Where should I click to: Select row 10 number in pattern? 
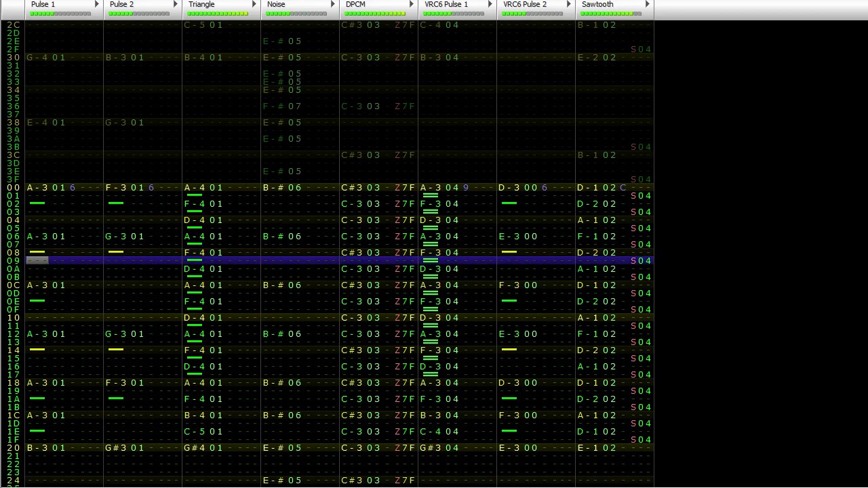pyautogui.click(x=14, y=318)
